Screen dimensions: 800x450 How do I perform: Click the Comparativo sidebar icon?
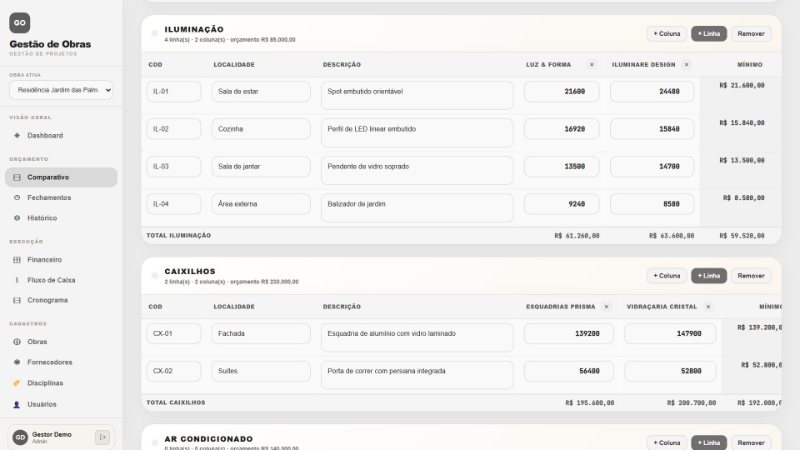point(17,178)
